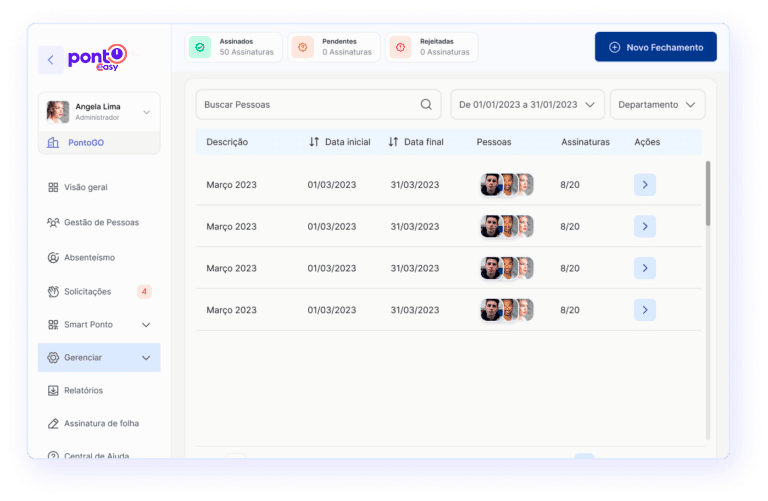The image size is (768, 501).
Task: Click the search magnifier icon
Action: click(x=426, y=104)
